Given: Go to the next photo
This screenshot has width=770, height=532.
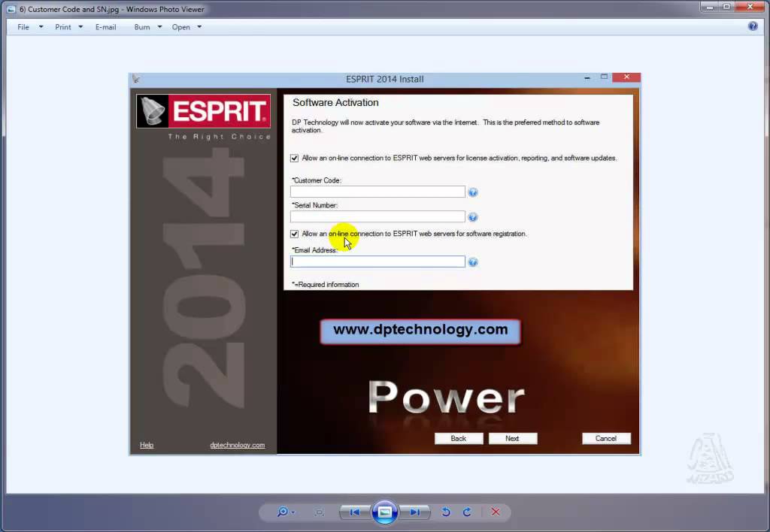Looking at the screenshot, I should click(415, 512).
